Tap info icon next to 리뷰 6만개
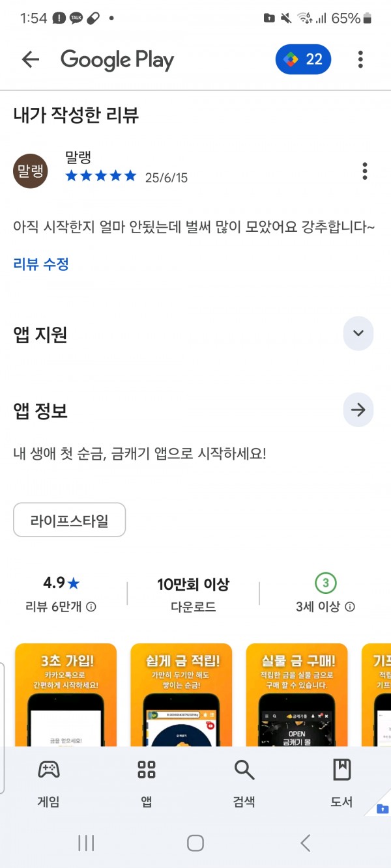The image size is (391, 868). tap(91, 607)
